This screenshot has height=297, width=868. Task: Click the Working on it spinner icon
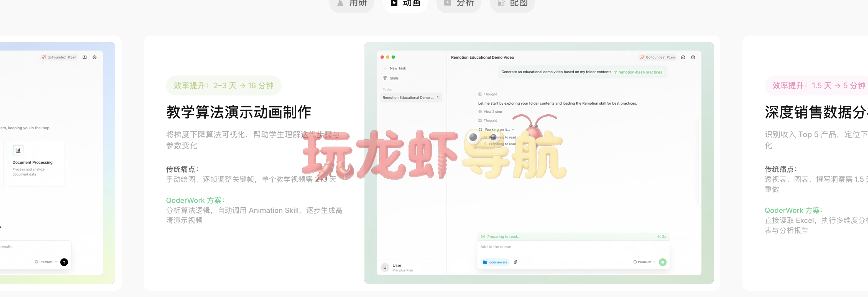tap(481, 130)
